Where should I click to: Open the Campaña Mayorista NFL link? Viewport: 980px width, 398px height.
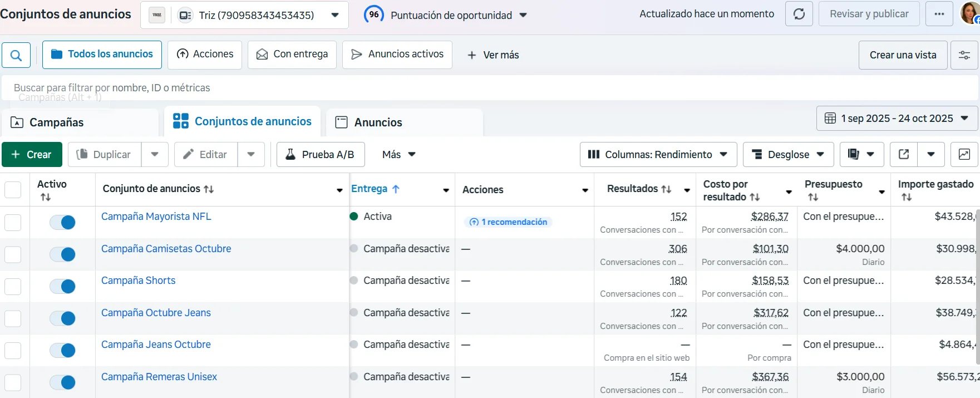click(156, 217)
